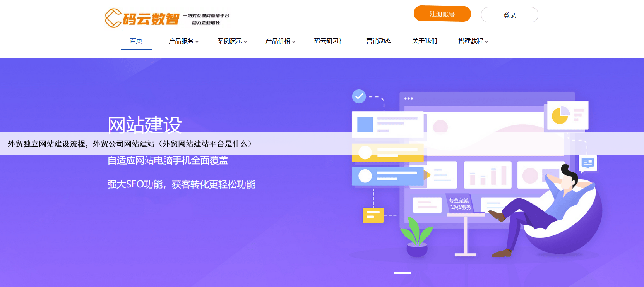Screen dimensions: 644x287
Task: Open the 产品价格 menu item
Action: point(278,41)
